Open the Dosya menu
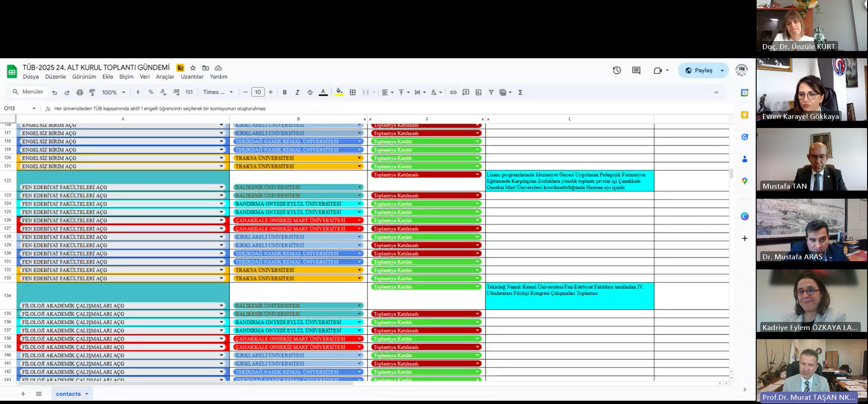The image size is (868, 404). click(31, 77)
